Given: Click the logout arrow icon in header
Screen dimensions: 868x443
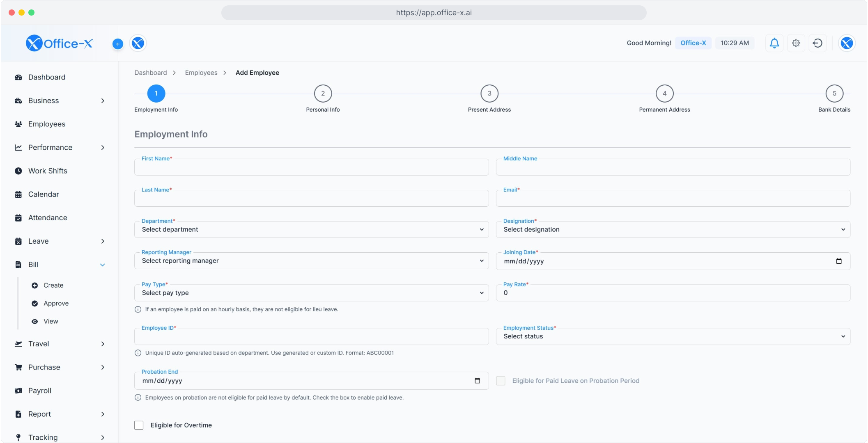Looking at the screenshot, I should tap(817, 43).
